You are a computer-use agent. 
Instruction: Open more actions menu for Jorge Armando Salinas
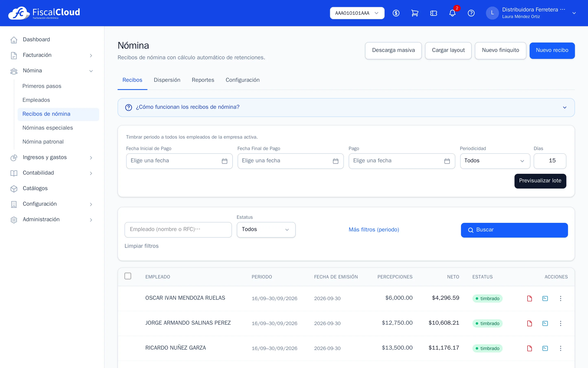[x=561, y=323]
